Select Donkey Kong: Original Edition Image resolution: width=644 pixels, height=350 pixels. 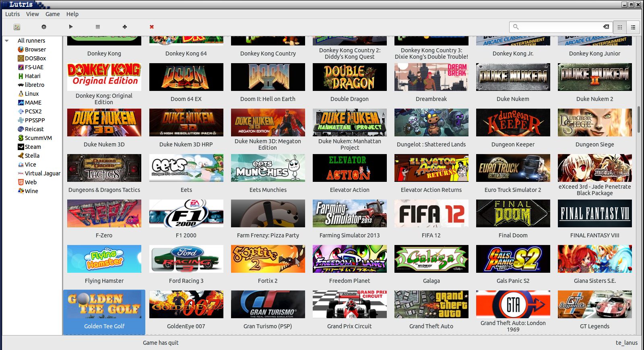pyautogui.click(x=104, y=84)
